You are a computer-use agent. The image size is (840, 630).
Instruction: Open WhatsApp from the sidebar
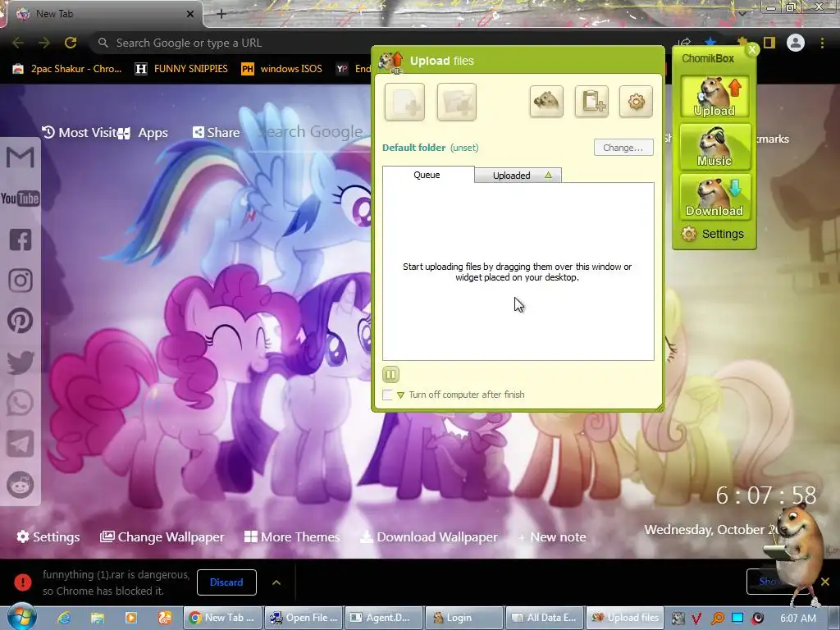pyautogui.click(x=21, y=403)
